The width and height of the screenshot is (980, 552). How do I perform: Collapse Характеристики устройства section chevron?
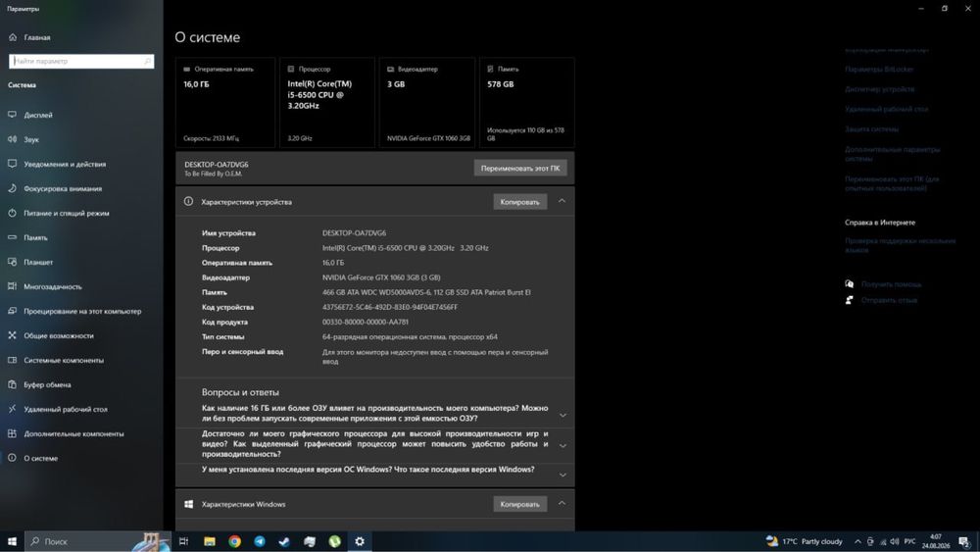[x=562, y=201]
